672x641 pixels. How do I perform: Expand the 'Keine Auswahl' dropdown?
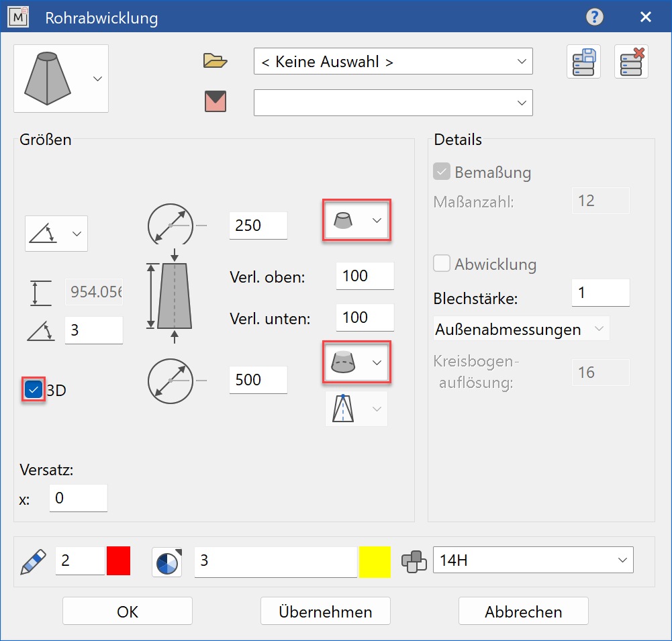(x=393, y=61)
